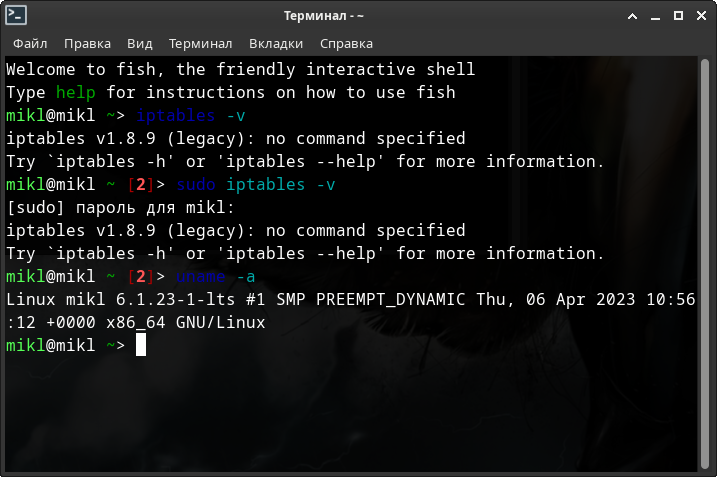Image resolution: width=717 pixels, height=477 pixels.
Task: Roll up the window with the shade arrow
Action: [633, 16]
